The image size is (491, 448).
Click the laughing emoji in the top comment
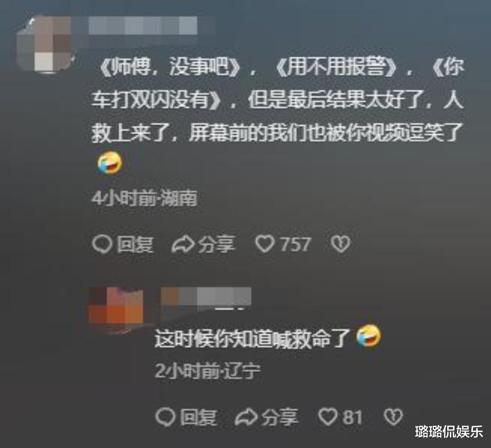point(109,163)
